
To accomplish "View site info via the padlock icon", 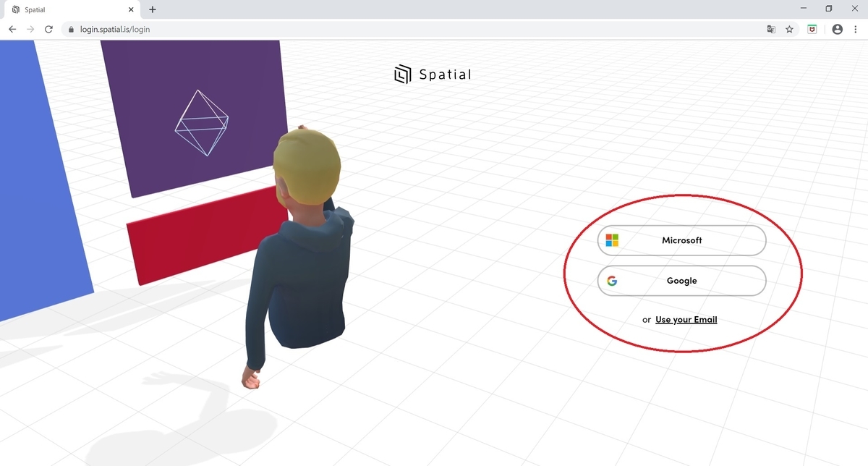I will click(x=71, y=30).
